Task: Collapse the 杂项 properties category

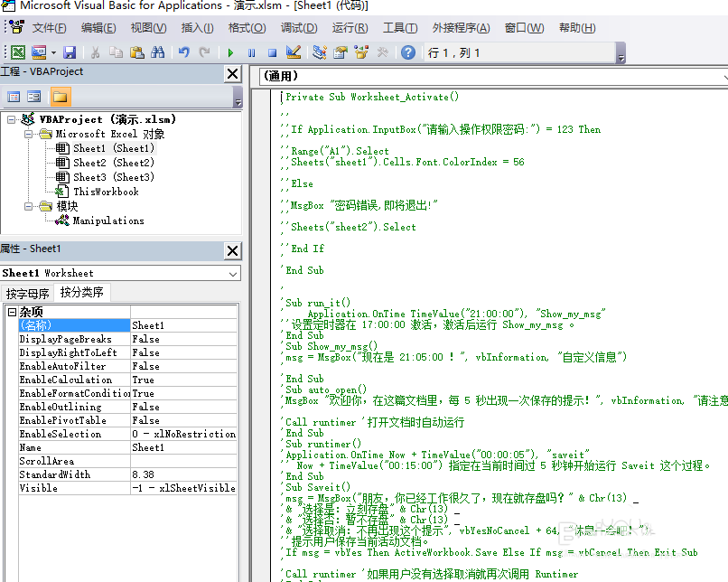Action: tap(13, 312)
